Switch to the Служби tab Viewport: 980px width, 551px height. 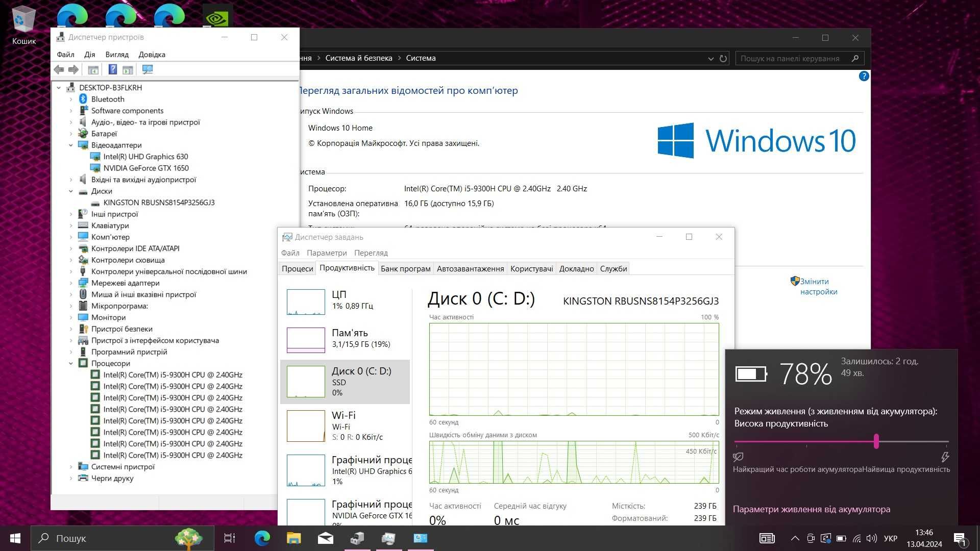[613, 269]
